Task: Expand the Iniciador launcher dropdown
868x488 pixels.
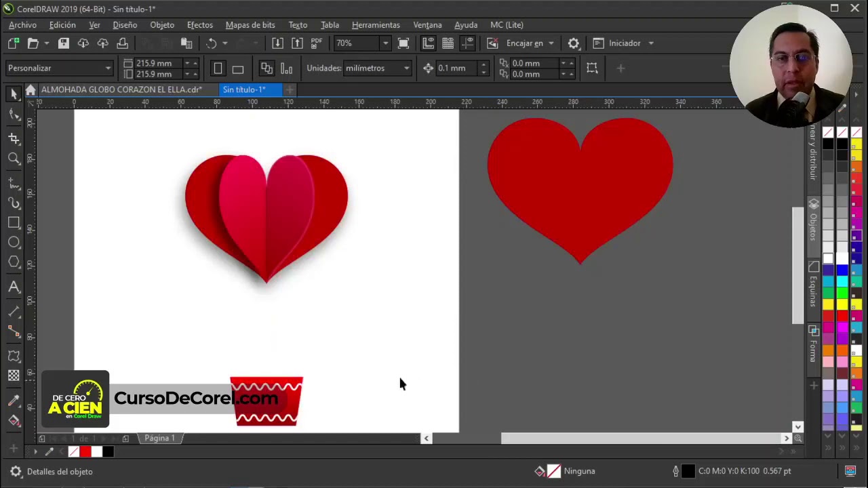Action: (x=650, y=43)
